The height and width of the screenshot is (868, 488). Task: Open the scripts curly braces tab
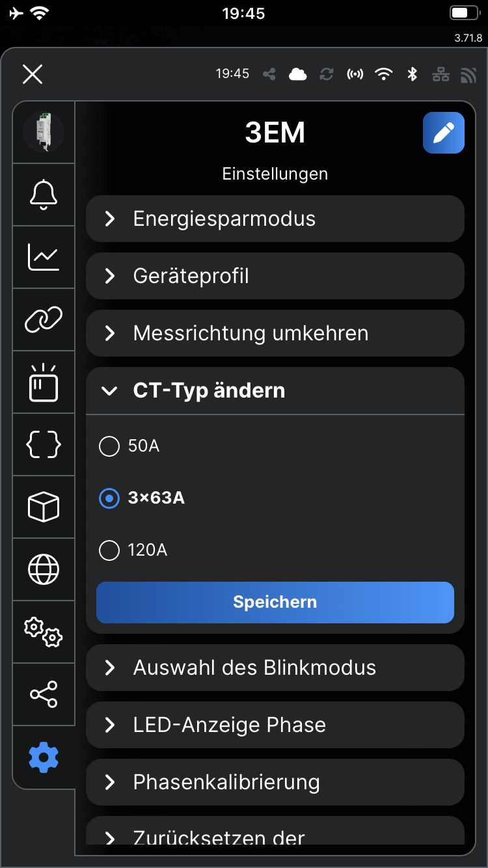click(x=44, y=445)
